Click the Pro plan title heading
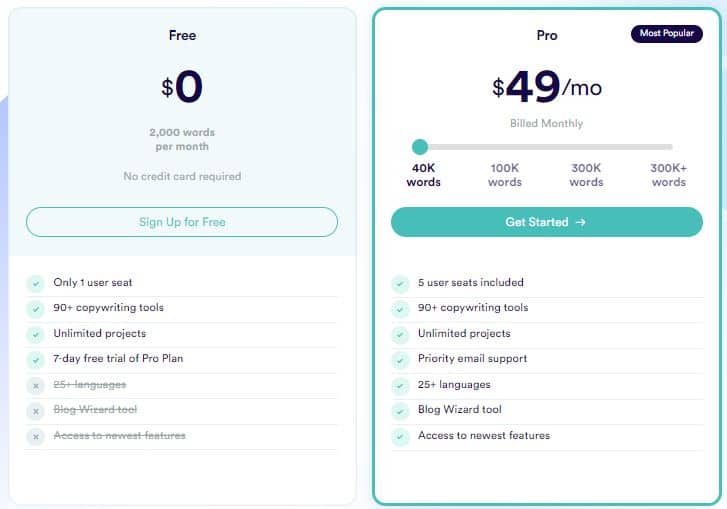 (547, 35)
